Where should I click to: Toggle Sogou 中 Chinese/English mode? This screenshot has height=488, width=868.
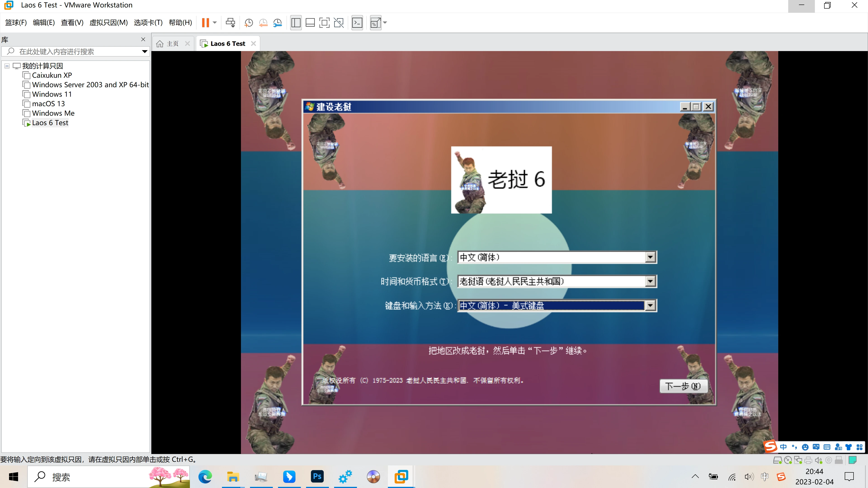[x=783, y=447]
